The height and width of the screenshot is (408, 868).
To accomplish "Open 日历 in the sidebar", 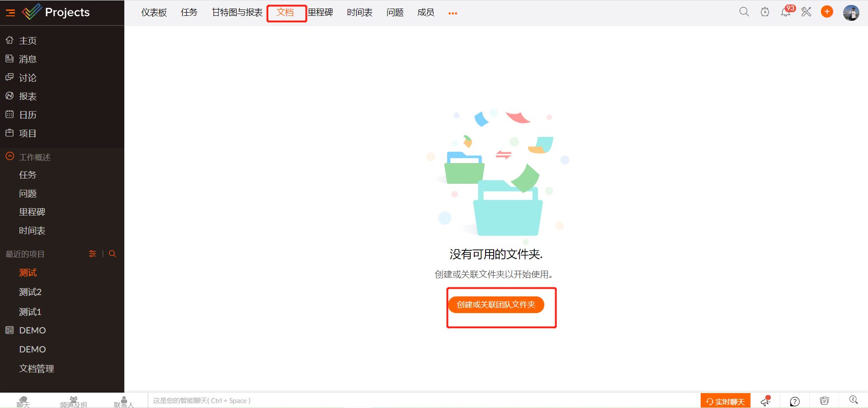I will pyautogui.click(x=28, y=115).
